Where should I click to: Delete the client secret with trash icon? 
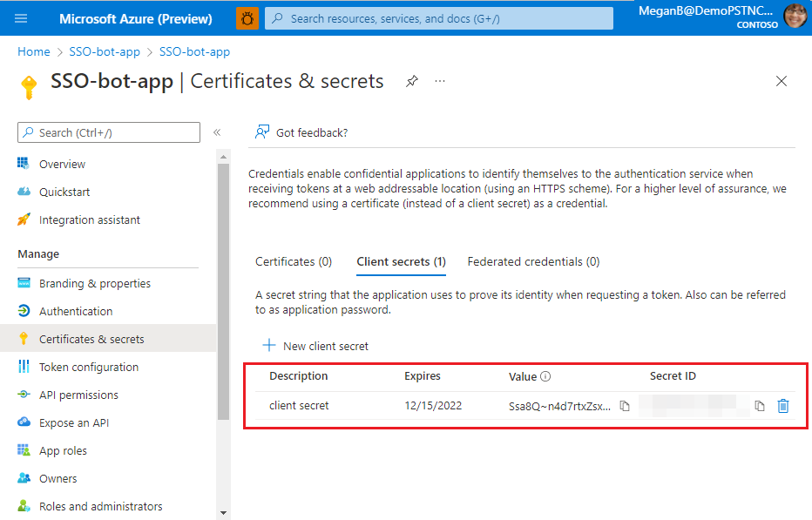(783, 406)
